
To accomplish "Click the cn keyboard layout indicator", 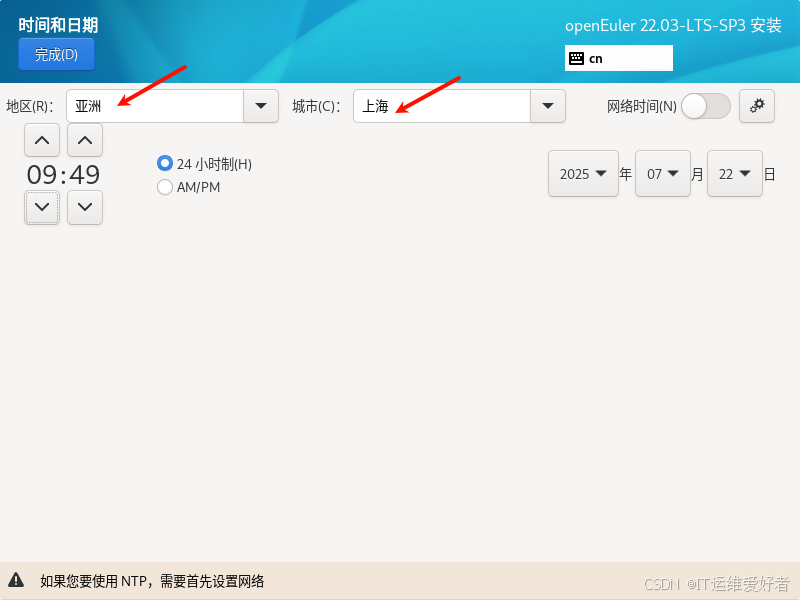I will click(618, 58).
